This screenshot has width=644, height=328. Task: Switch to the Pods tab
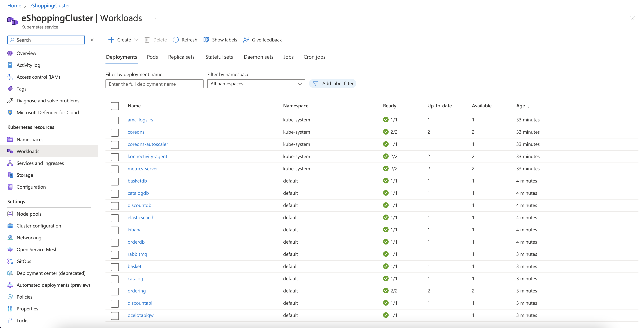coord(152,57)
